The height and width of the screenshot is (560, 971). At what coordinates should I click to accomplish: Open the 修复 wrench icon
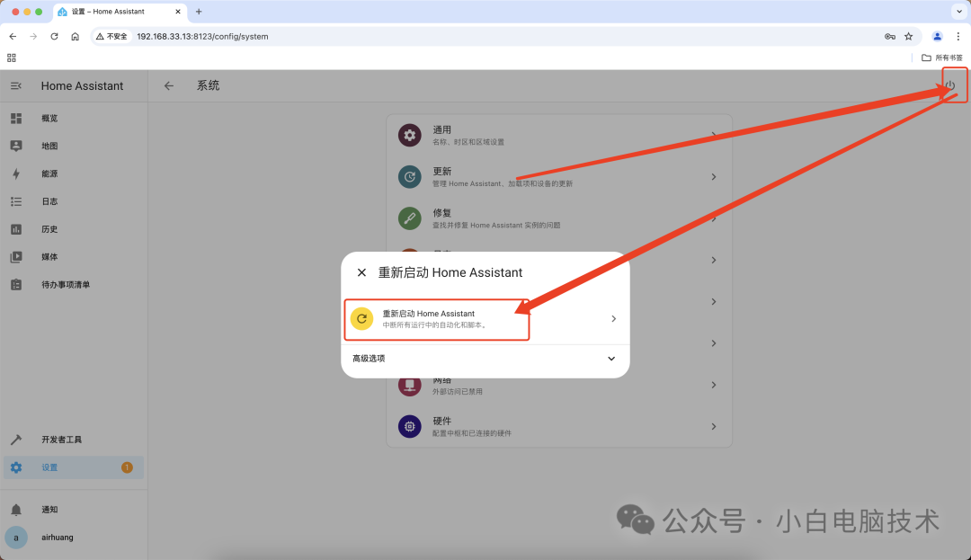click(x=409, y=218)
